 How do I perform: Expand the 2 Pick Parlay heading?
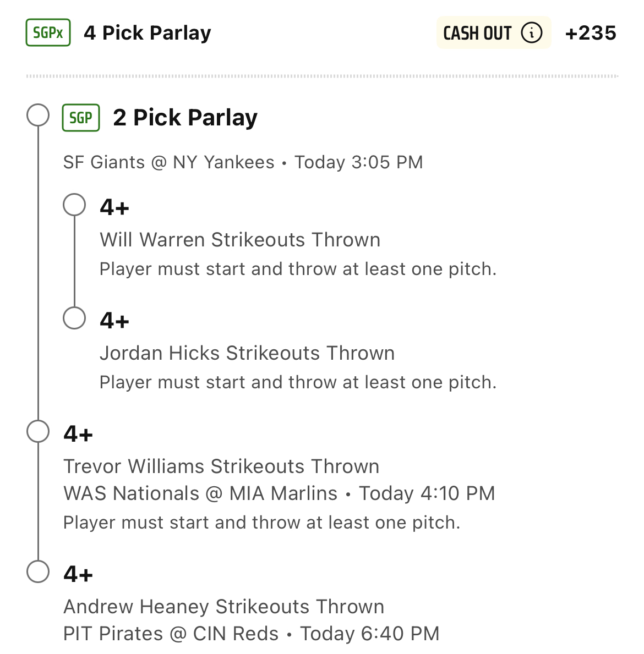click(x=185, y=118)
